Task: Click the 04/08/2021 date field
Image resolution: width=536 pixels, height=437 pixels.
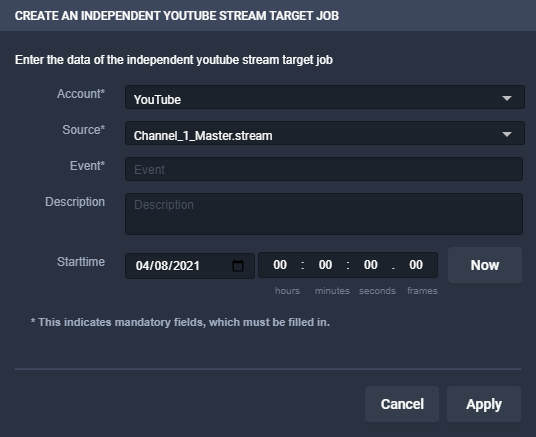Action: click(190, 266)
